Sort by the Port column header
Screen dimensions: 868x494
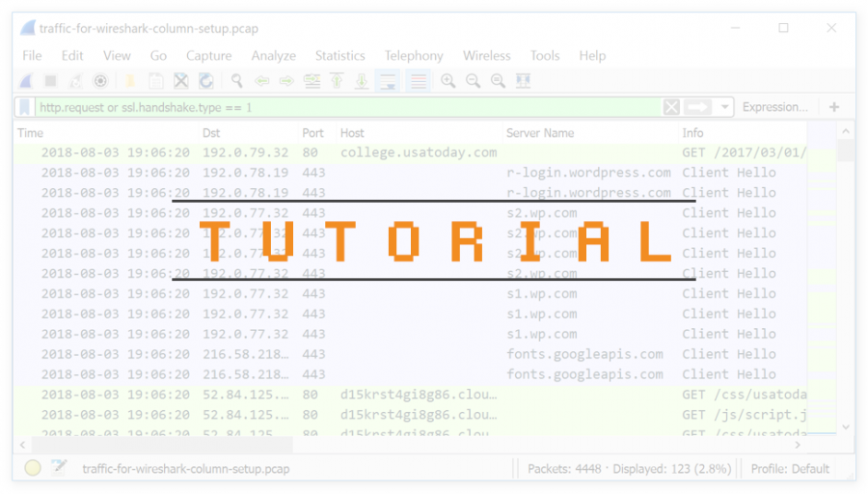coord(317,133)
